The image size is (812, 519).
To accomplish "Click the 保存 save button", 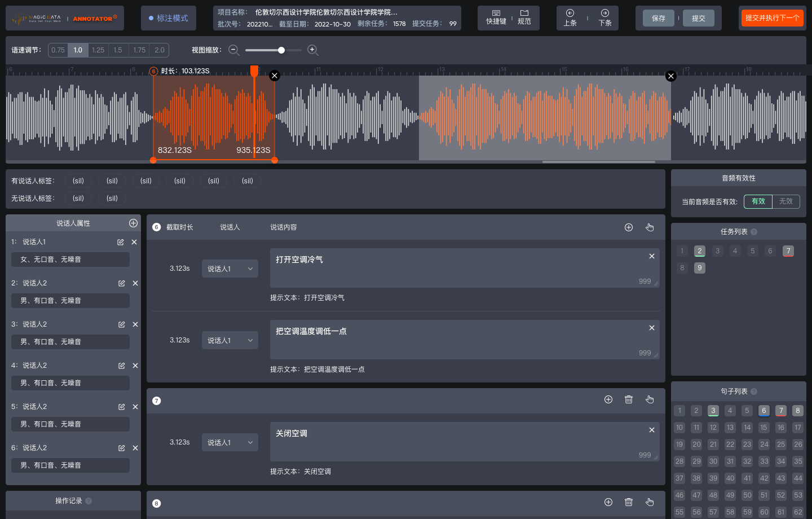I will point(659,18).
